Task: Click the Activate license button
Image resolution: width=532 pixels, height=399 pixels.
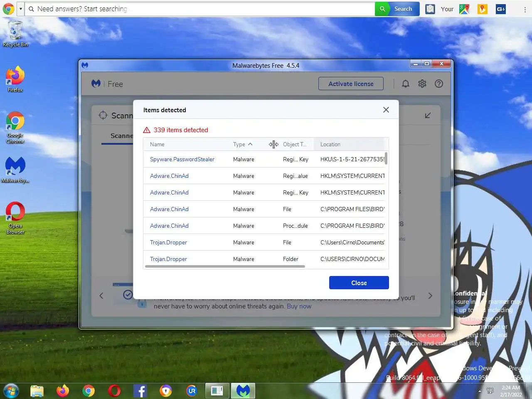Action: click(351, 84)
